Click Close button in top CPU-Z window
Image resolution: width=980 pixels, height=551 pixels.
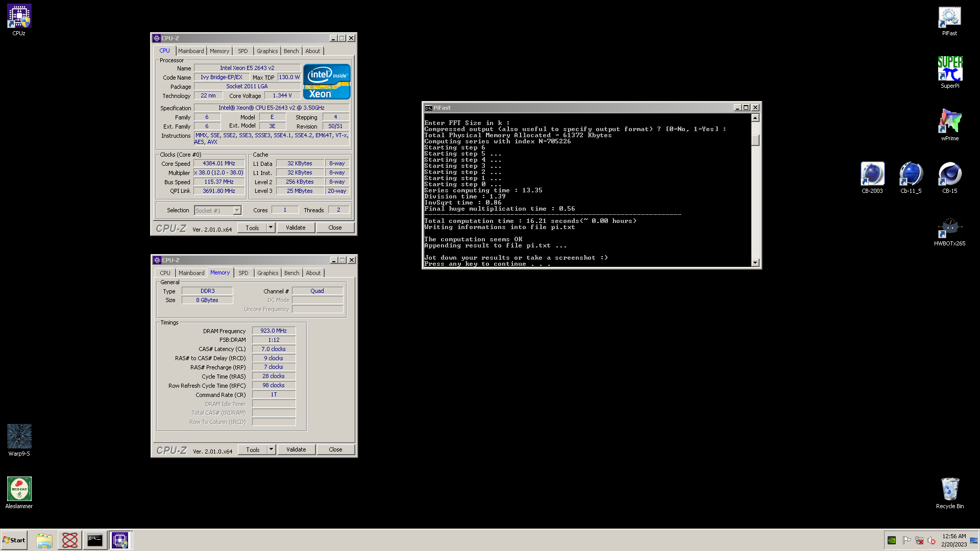pyautogui.click(x=335, y=228)
